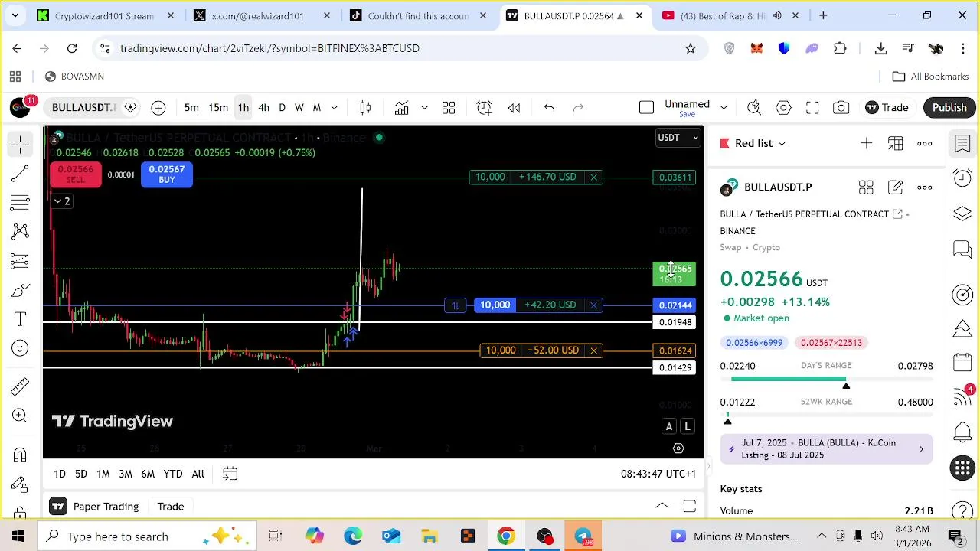The width and height of the screenshot is (980, 551).
Task: Switch to 5m timeframe
Action: coord(191,108)
